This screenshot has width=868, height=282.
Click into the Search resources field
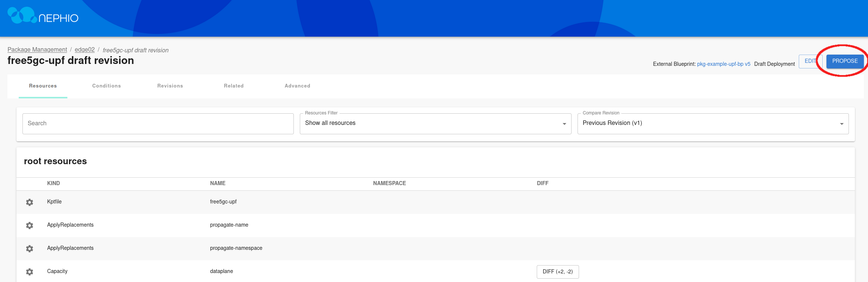pyautogui.click(x=158, y=123)
